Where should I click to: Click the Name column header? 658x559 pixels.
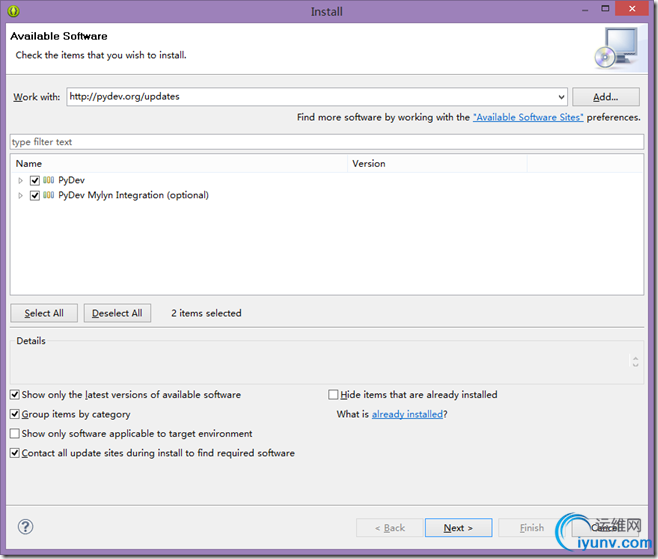(x=179, y=164)
